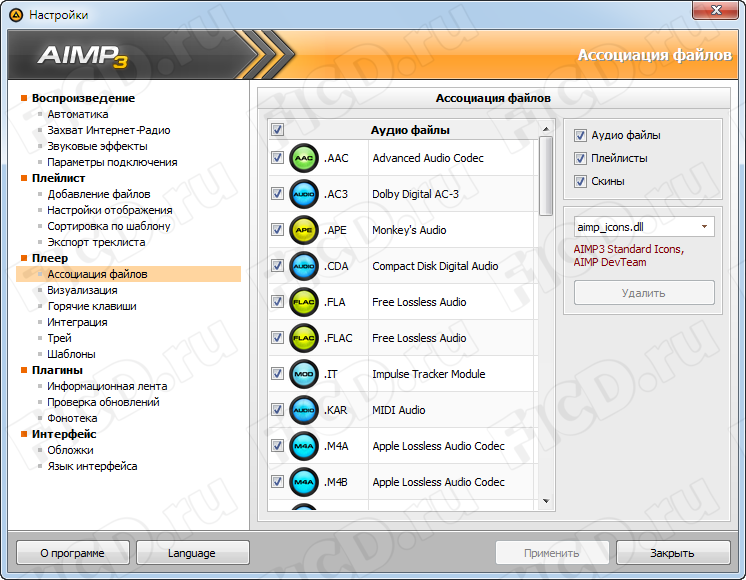This screenshot has height=580, width=746.
Task: Uncheck the .AAC association checkbox
Action: point(277,157)
